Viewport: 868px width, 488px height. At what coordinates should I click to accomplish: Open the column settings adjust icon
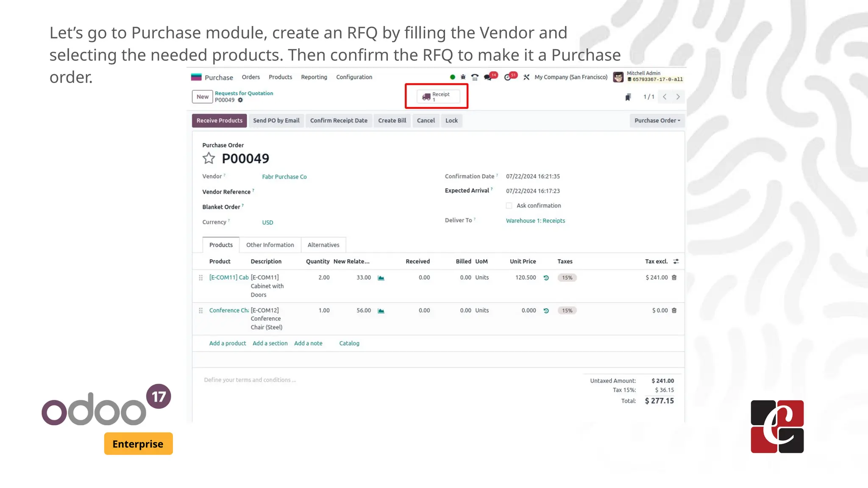point(676,261)
